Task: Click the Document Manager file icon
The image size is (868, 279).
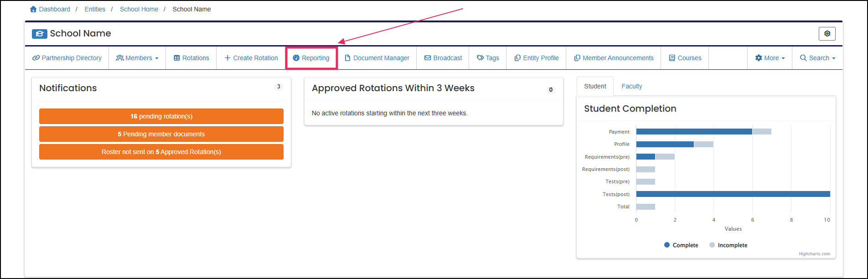Action: 347,58
